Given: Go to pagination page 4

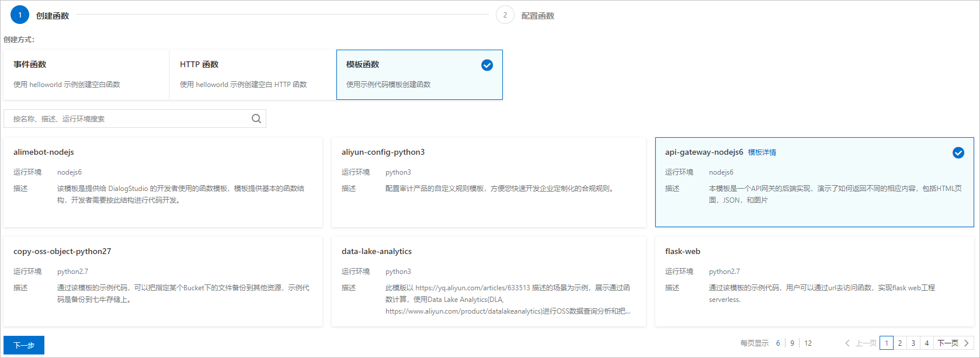Looking at the screenshot, I should [x=927, y=343].
